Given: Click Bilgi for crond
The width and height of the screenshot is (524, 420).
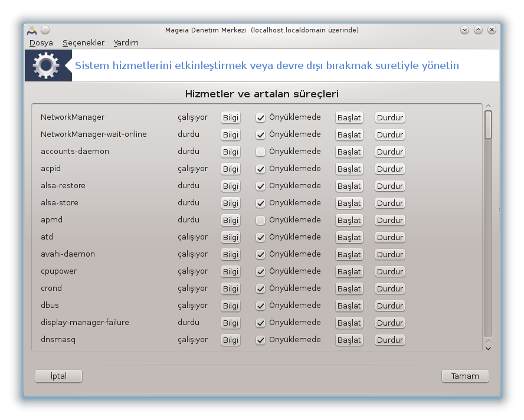Looking at the screenshot, I should coord(231,288).
